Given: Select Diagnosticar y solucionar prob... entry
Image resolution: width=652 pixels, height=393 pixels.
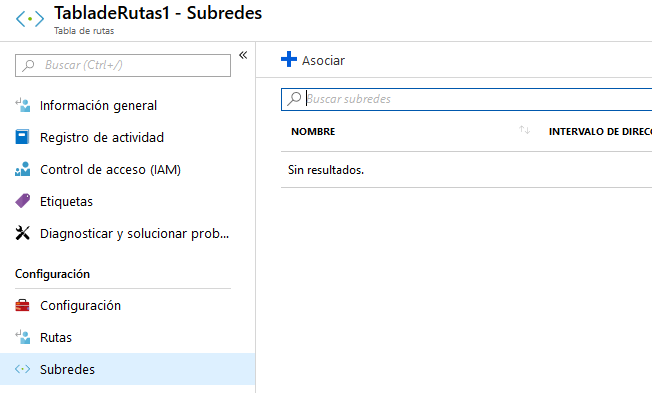Looking at the screenshot, I should point(134,234).
